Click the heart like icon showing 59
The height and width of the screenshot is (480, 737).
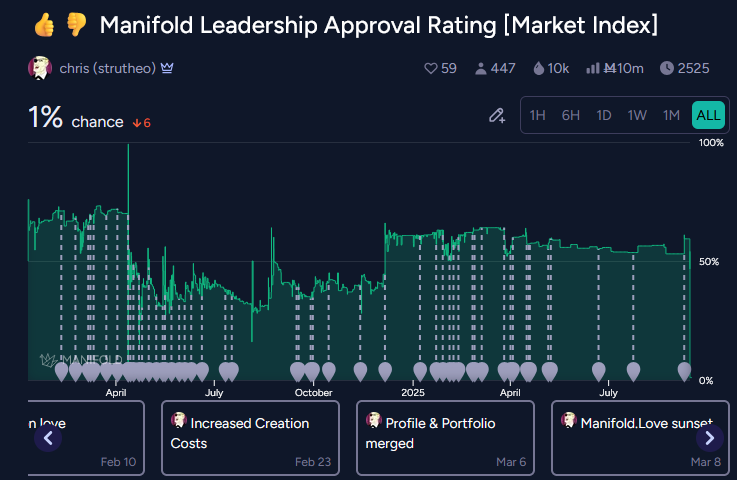pos(431,69)
